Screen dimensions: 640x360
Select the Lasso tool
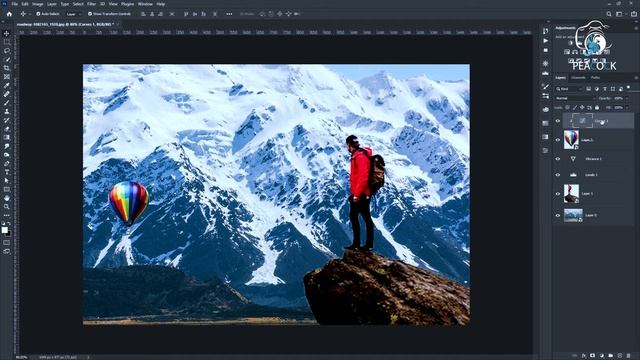click(7, 51)
